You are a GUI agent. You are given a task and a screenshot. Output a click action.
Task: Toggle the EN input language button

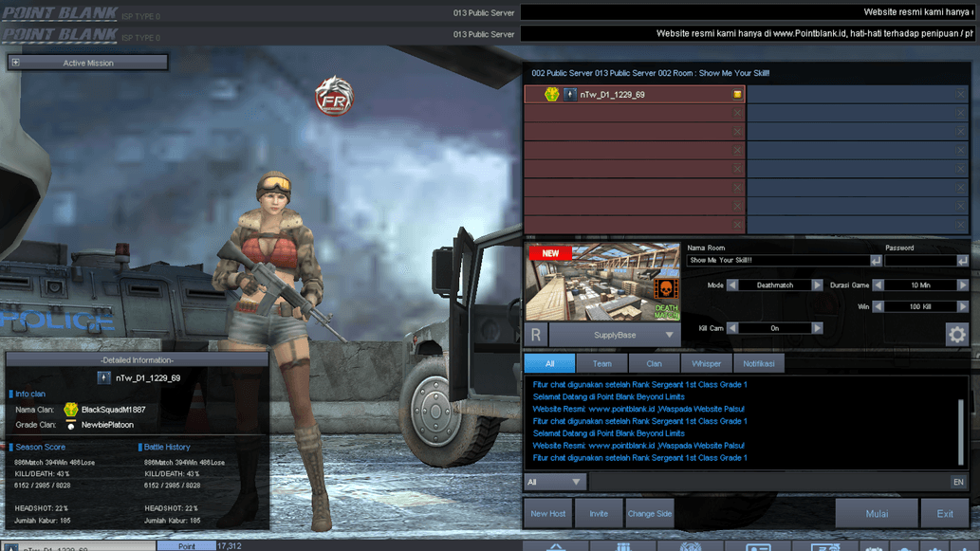[x=958, y=482]
